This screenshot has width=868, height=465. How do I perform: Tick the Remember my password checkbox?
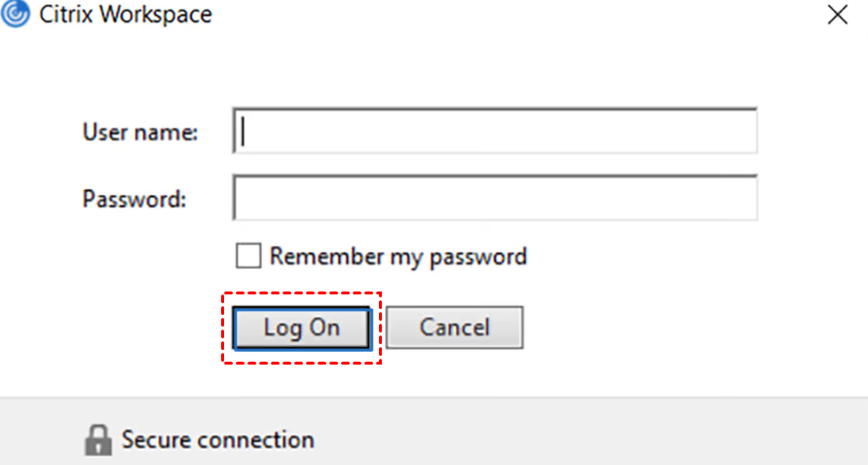point(248,256)
